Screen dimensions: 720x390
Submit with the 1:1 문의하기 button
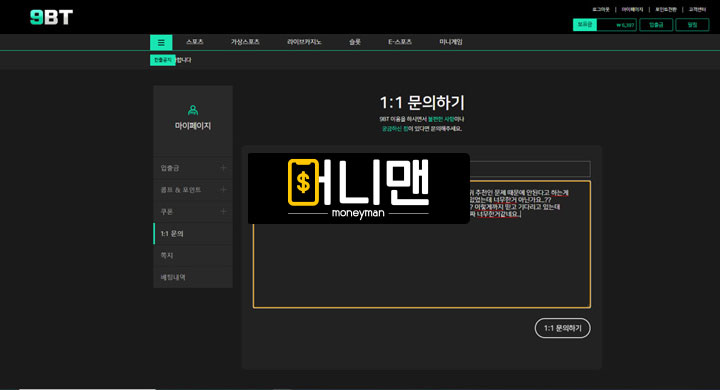562,328
